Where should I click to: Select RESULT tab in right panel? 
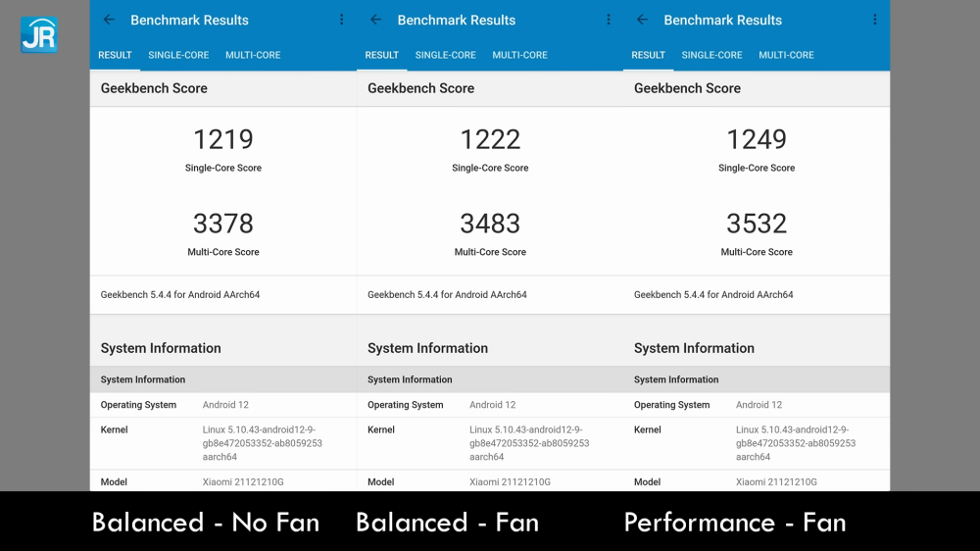coord(648,55)
